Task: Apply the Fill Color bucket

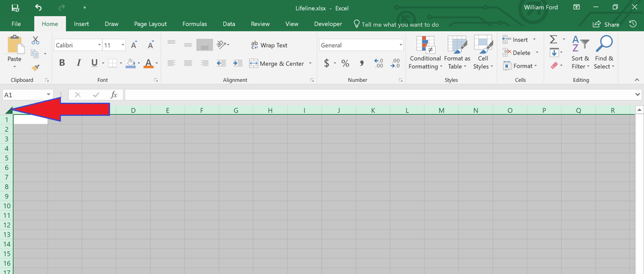Action: 131,63
